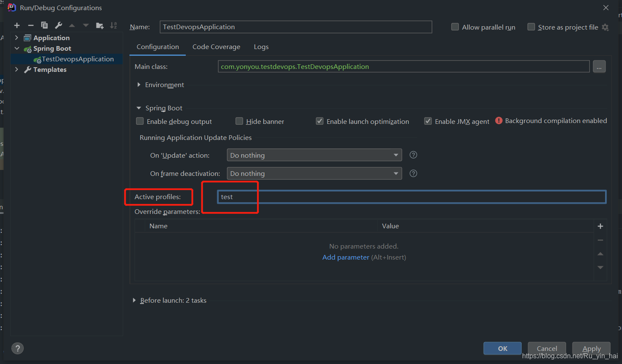Viewport: 622px width, 364px height.
Task: Switch to Configuration tab
Action: tap(158, 47)
